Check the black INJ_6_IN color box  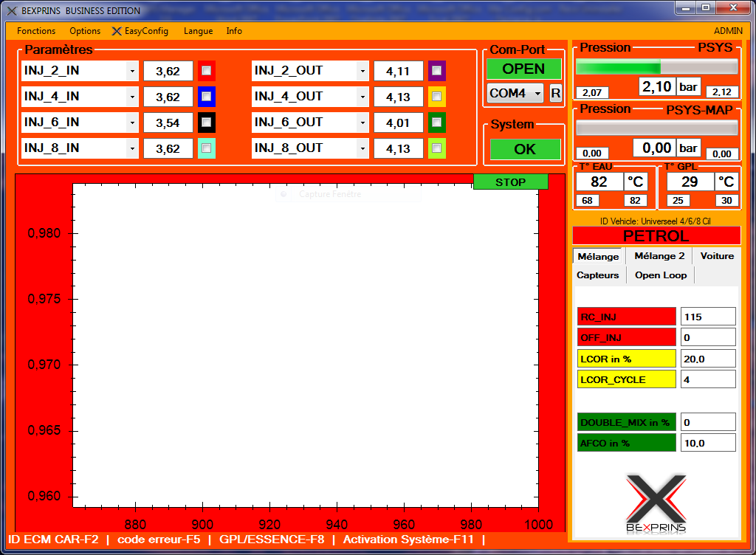tap(207, 123)
